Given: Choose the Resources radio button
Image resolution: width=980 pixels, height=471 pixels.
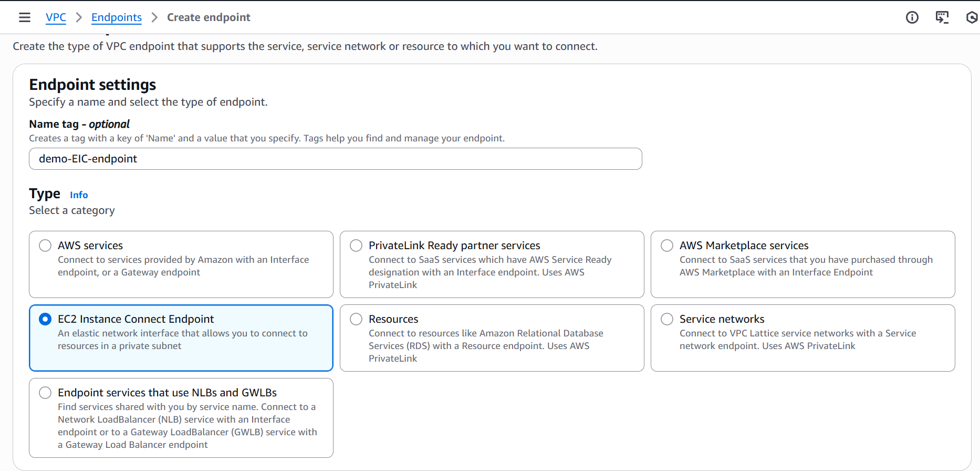Looking at the screenshot, I should 356,319.
